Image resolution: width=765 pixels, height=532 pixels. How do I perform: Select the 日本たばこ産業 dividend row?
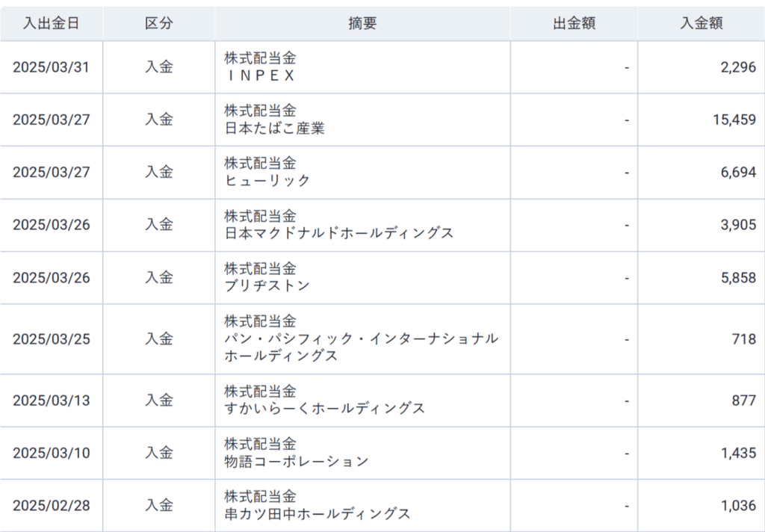pyautogui.click(x=274, y=129)
